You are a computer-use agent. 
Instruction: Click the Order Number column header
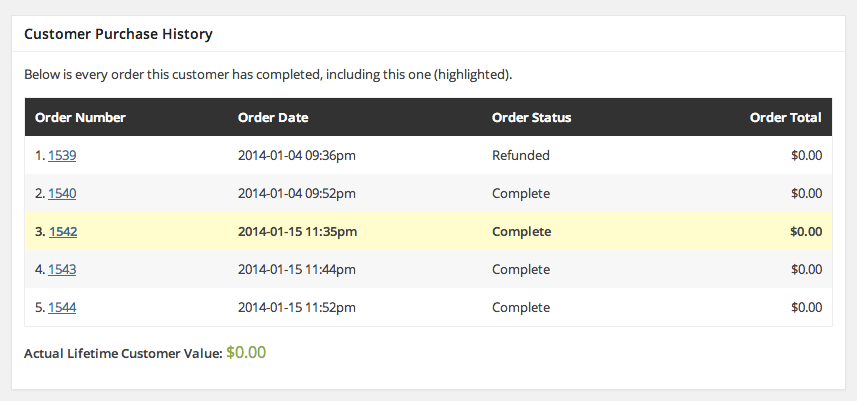pyautogui.click(x=80, y=118)
